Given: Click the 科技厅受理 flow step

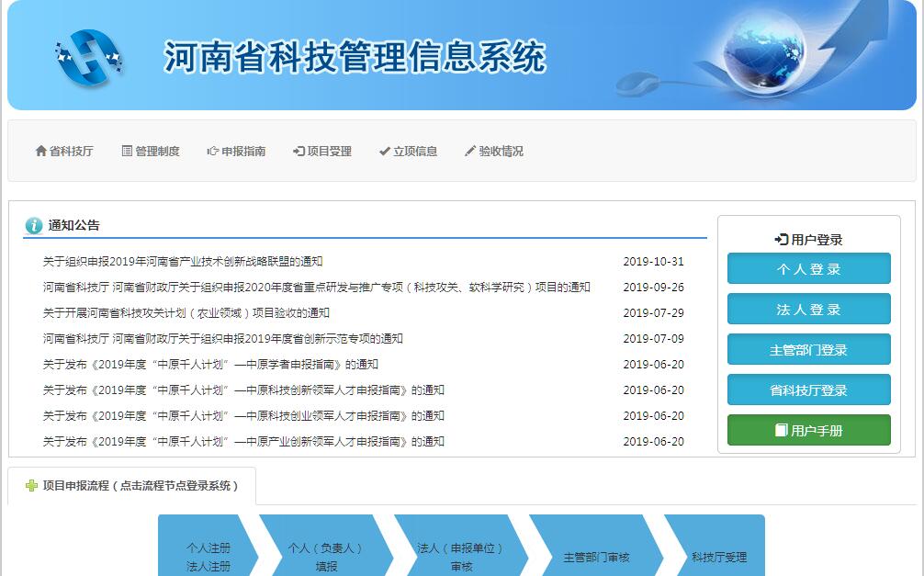Looking at the screenshot, I should (x=718, y=557).
